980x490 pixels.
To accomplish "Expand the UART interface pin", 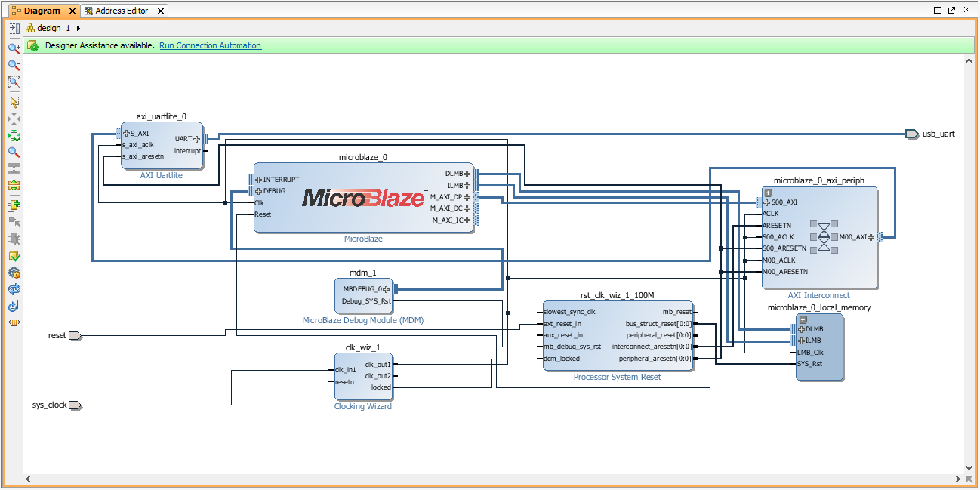I will (196, 139).
